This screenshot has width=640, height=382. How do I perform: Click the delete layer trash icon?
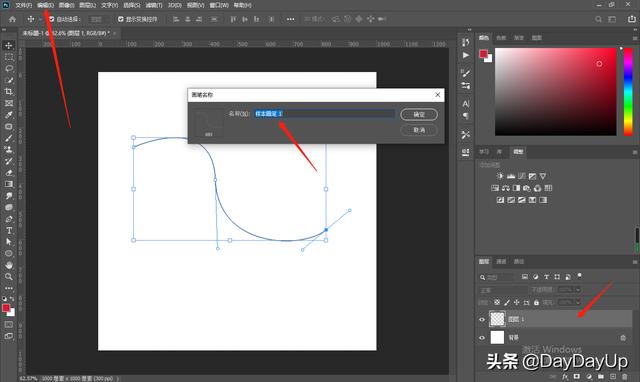click(625, 376)
